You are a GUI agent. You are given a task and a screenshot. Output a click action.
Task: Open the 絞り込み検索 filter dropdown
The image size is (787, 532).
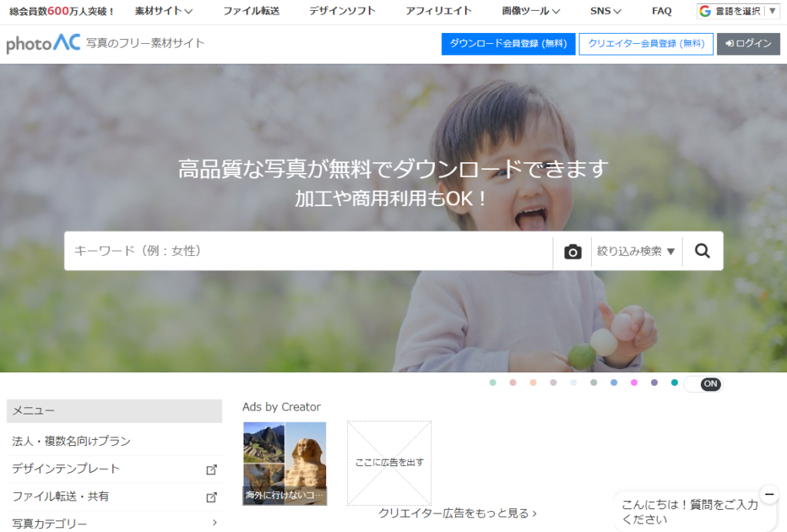636,251
